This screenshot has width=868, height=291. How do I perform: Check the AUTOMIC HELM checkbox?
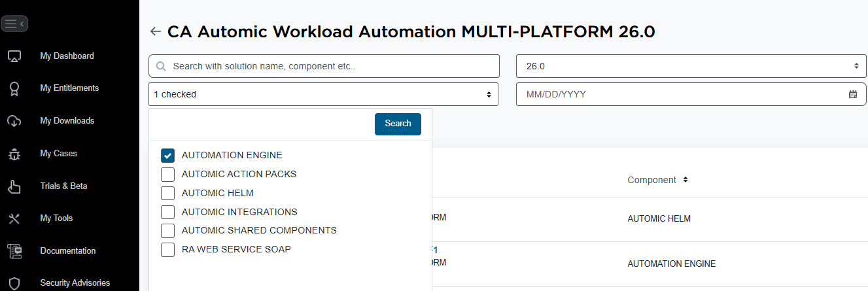[167, 193]
